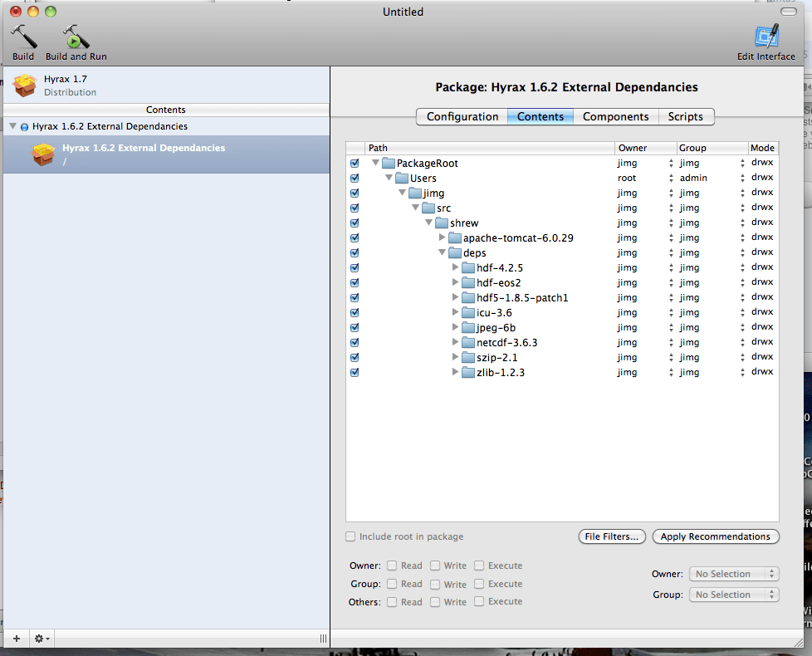
Task: Click the shrew folder icon
Action: point(442,223)
